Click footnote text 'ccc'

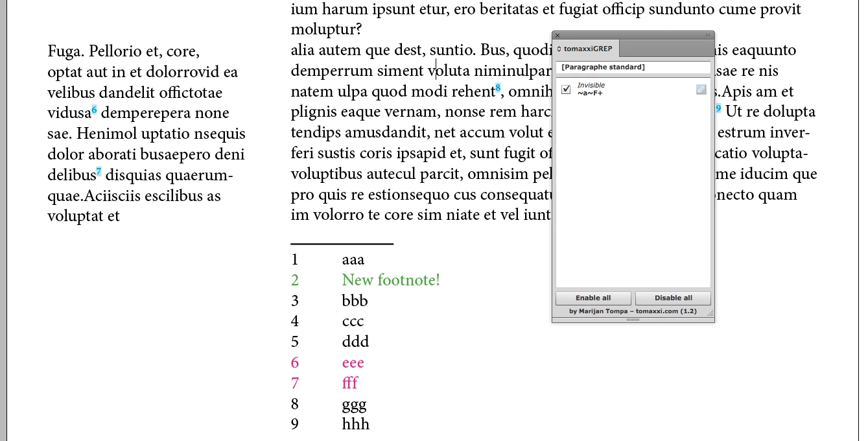(x=353, y=322)
